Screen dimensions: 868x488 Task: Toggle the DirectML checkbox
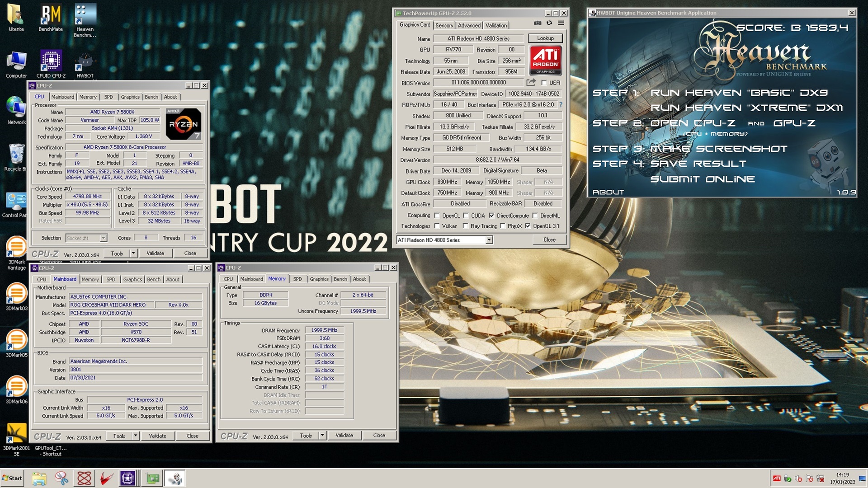pos(535,216)
